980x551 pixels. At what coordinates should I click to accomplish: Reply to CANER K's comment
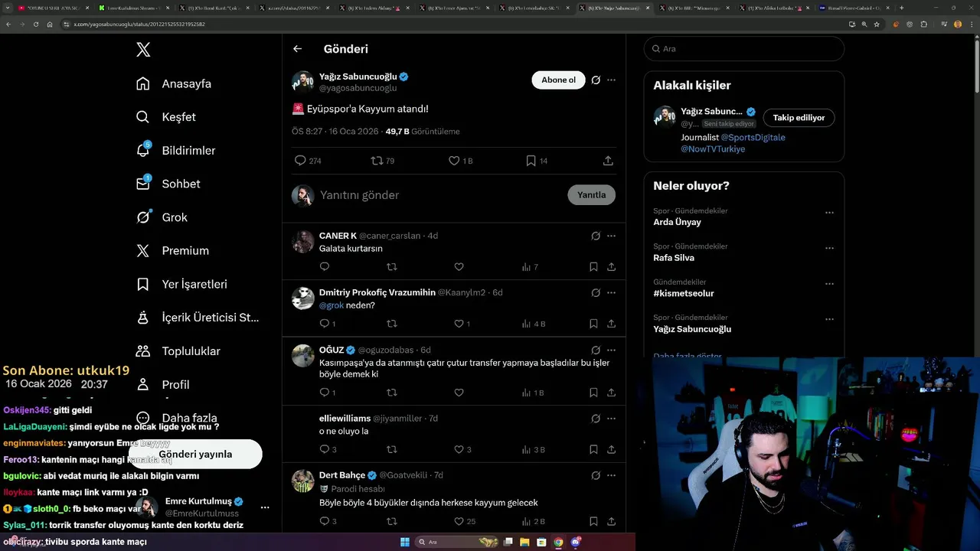[x=325, y=267]
